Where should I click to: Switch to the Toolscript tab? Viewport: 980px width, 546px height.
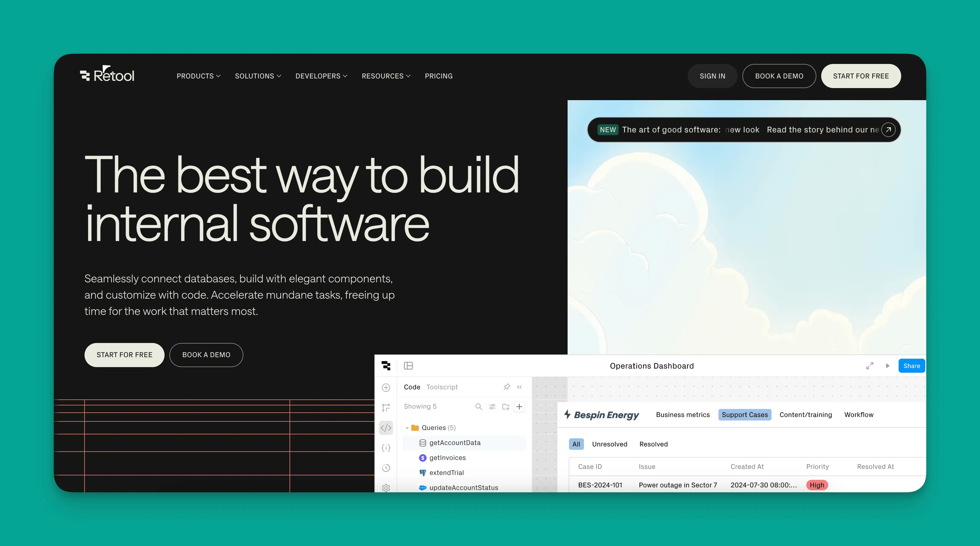click(x=442, y=387)
